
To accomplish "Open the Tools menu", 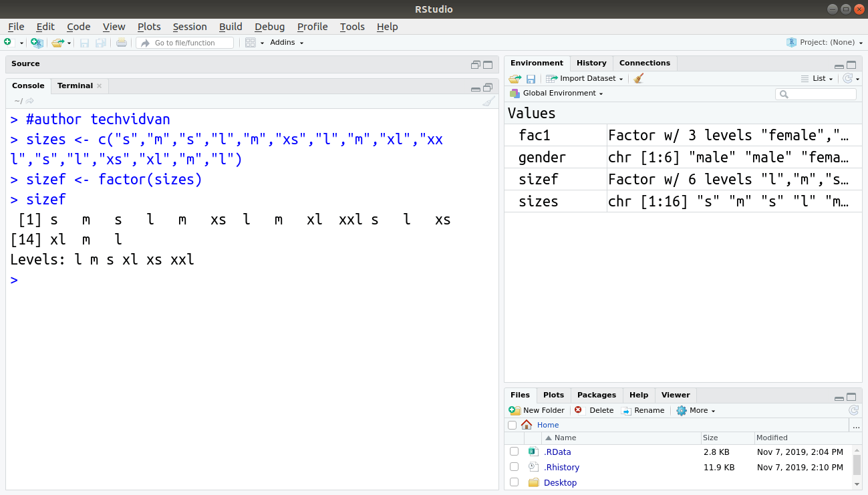I will tap(352, 27).
